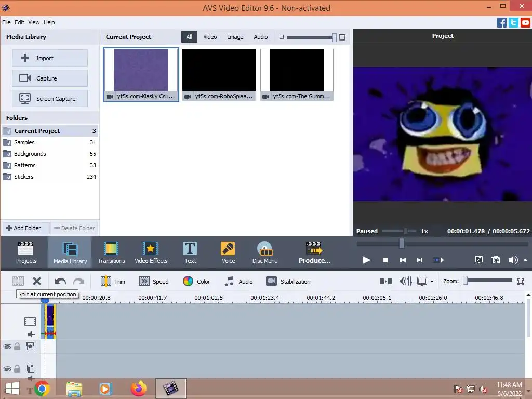Open Transitions panel

coord(111,252)
